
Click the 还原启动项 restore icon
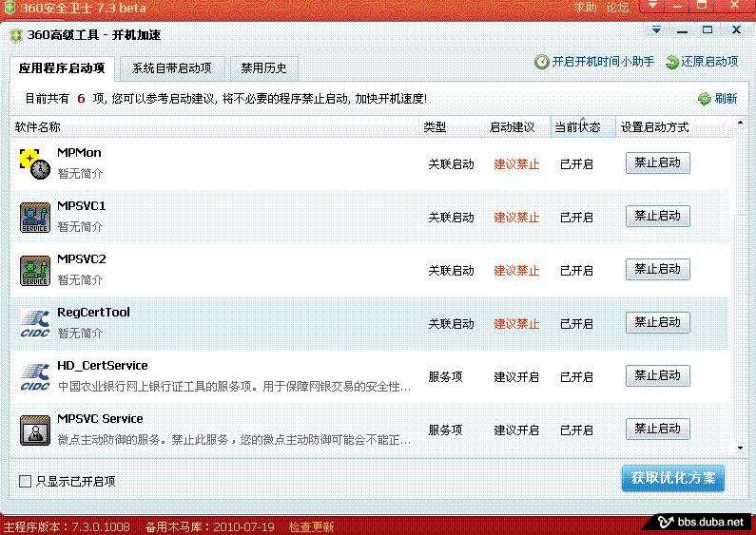(x=672, y=62)
